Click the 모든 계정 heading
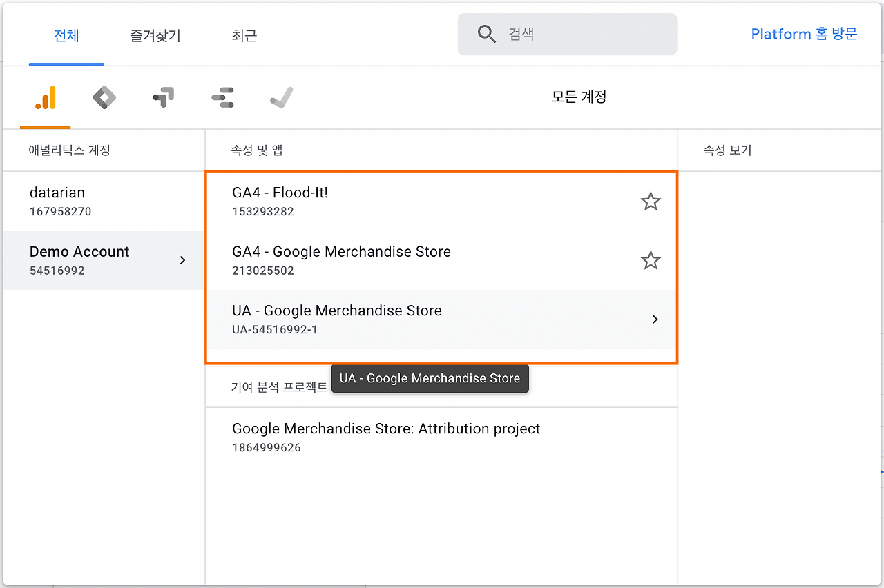This screenshot has width=884, height=588. (x=579, y=97)
